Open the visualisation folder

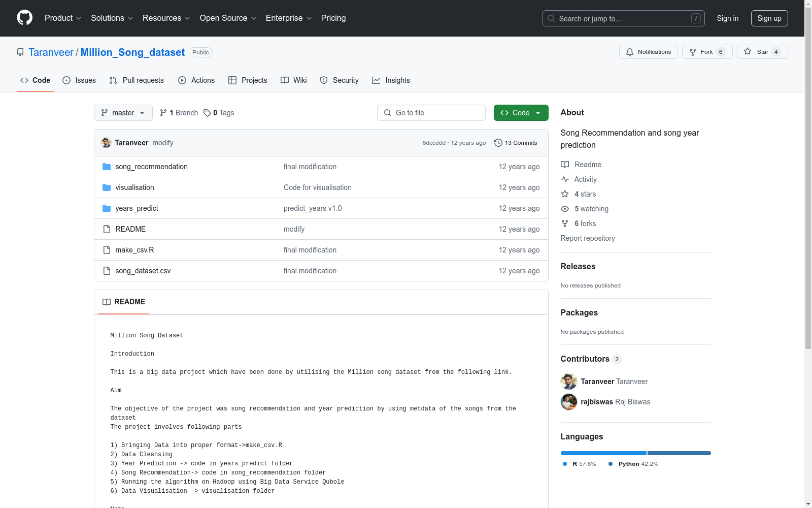(x=134, y=187)
